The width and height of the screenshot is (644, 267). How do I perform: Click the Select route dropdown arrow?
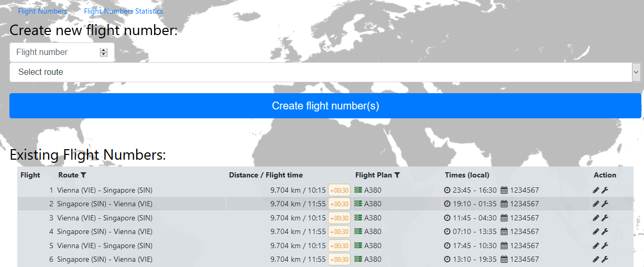pyautogui.click(x=636, y=72)
